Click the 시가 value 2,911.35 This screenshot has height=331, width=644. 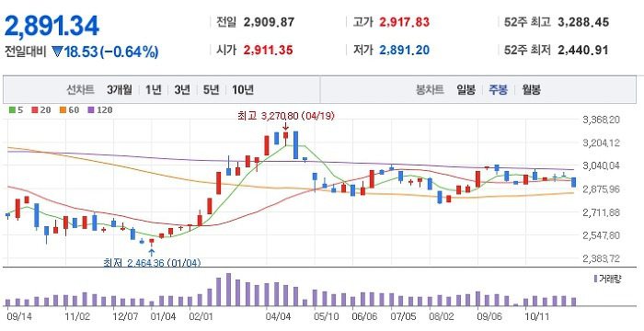click(269, 51)
